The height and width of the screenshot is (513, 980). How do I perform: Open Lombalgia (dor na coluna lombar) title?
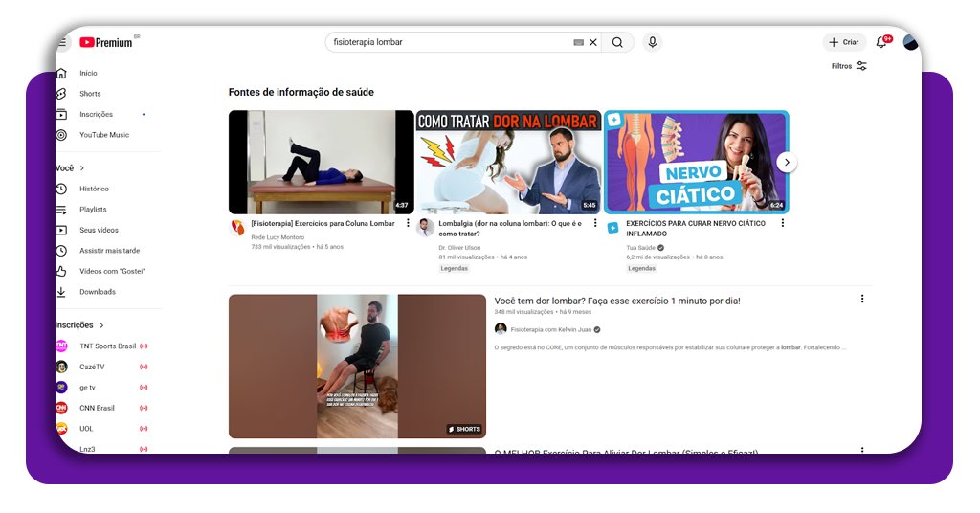pyautogui.click(x=510, y=228)
